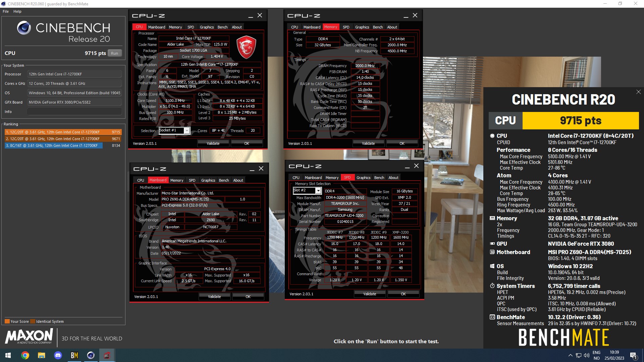Click the DRAM Frequency 2000.0 MHz value
This screenshot has height=362, width=644.
365,66
